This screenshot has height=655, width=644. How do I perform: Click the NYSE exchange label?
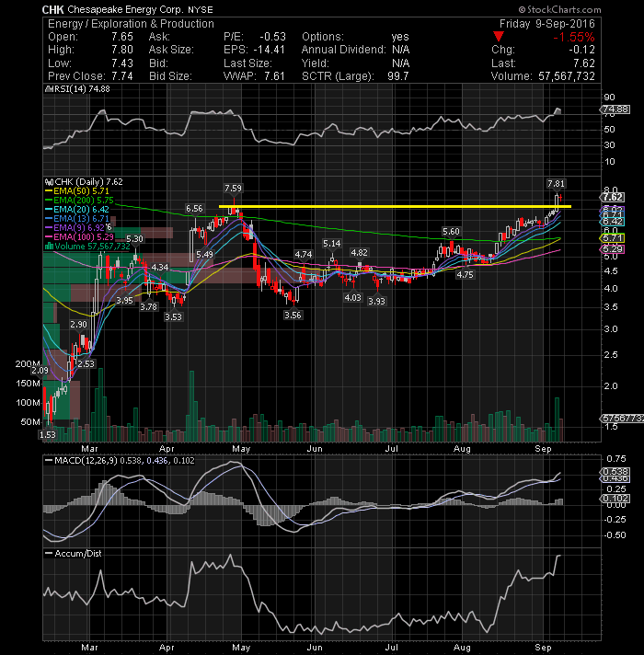(x=200, y=9)
